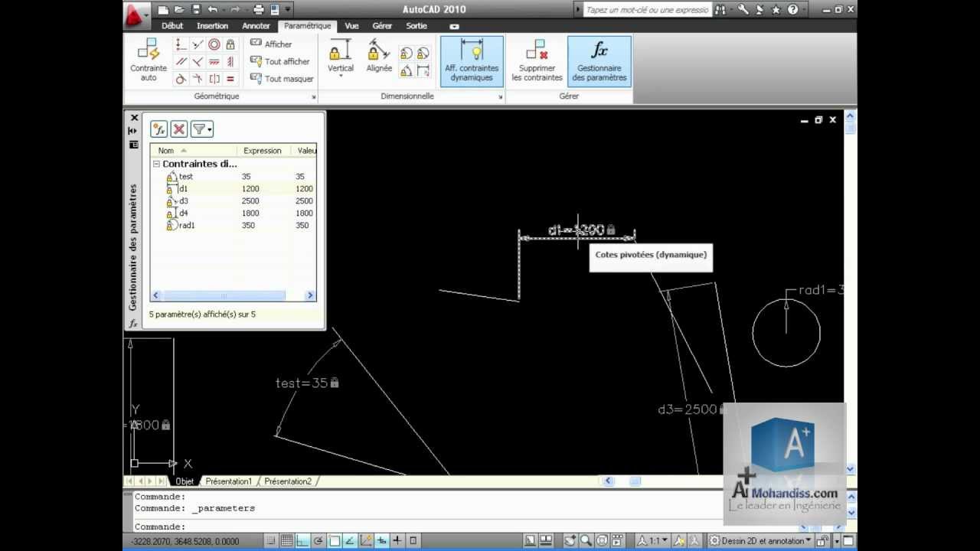This screenshot has width=980, height=551.
Task: Select the Equal constraint icon
Action: coord(230,79)
